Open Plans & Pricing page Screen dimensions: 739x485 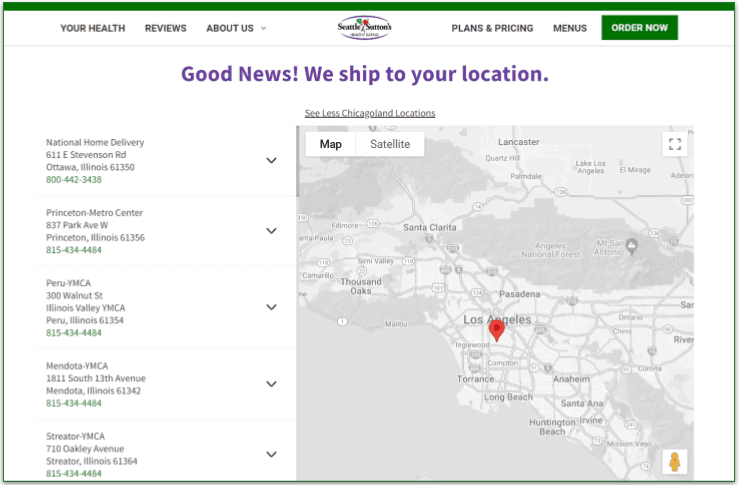pos(492,28)
